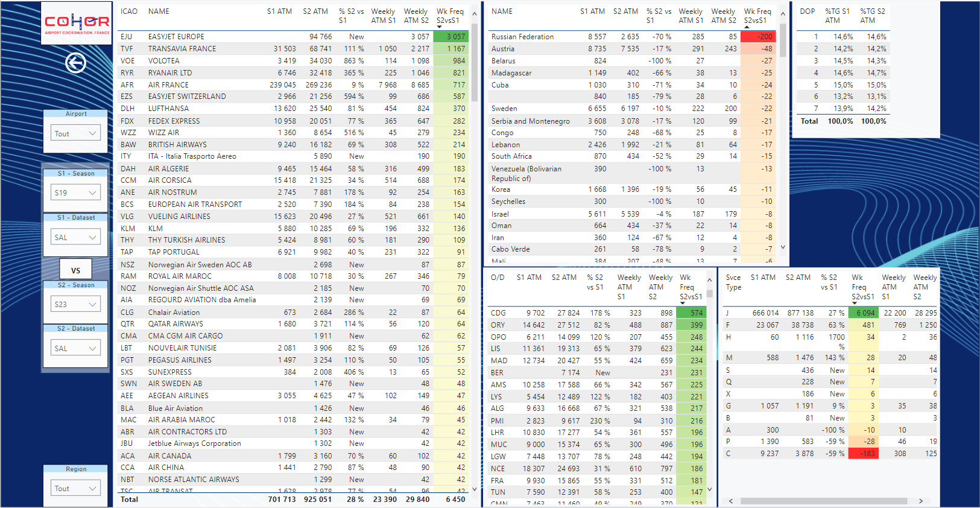Click the airline table vertical scrollbar thumb
The image size is (980, 508).
[x=474, y=62]
